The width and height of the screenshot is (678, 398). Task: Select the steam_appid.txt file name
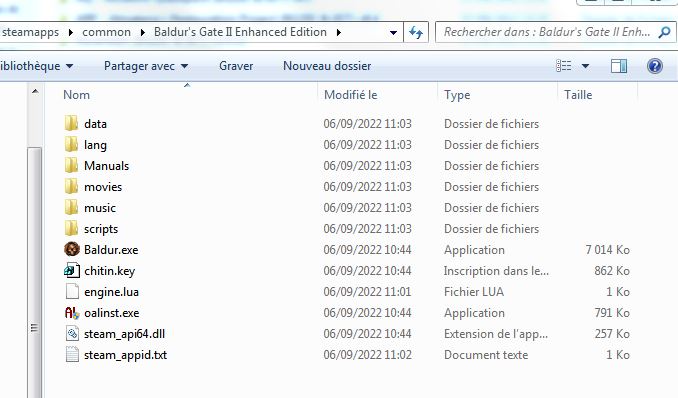(x=125, y=355)
